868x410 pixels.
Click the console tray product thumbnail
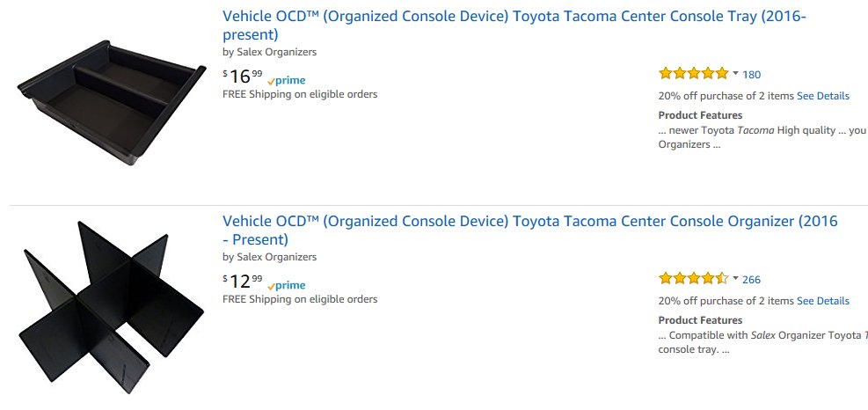[112, 102]
